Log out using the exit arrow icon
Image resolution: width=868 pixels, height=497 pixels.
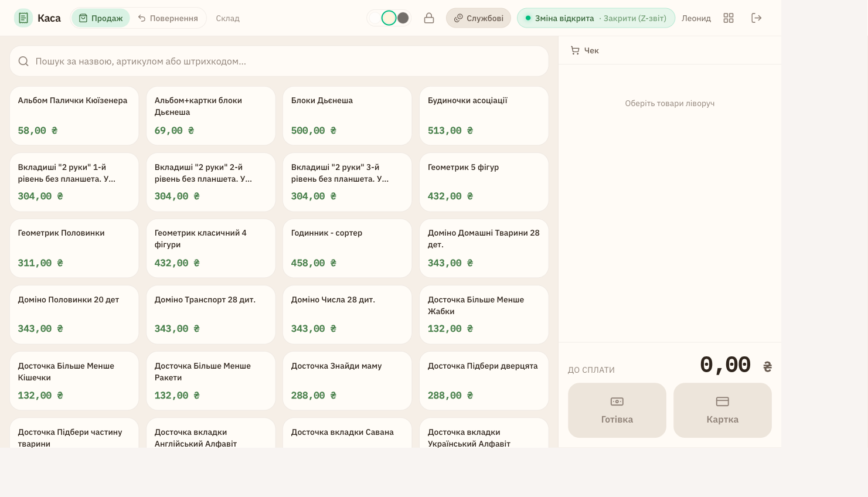pos(757,18)
